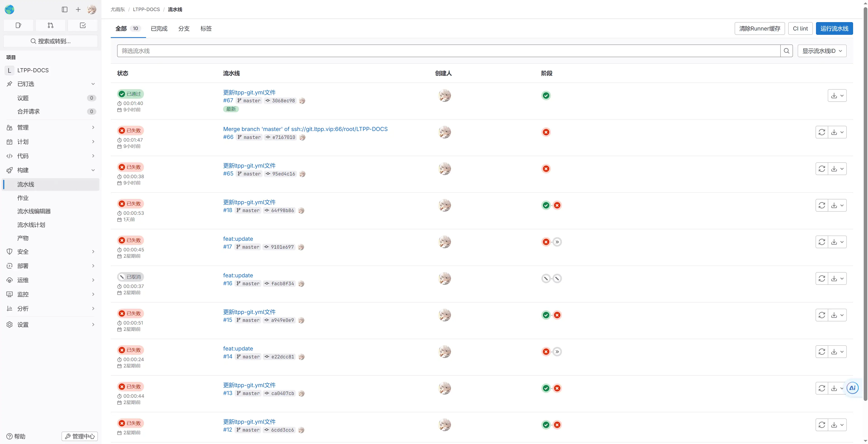Click failed stage icon of pipeline #65
This screenshot has height=444, width=868.
[546, 169]
